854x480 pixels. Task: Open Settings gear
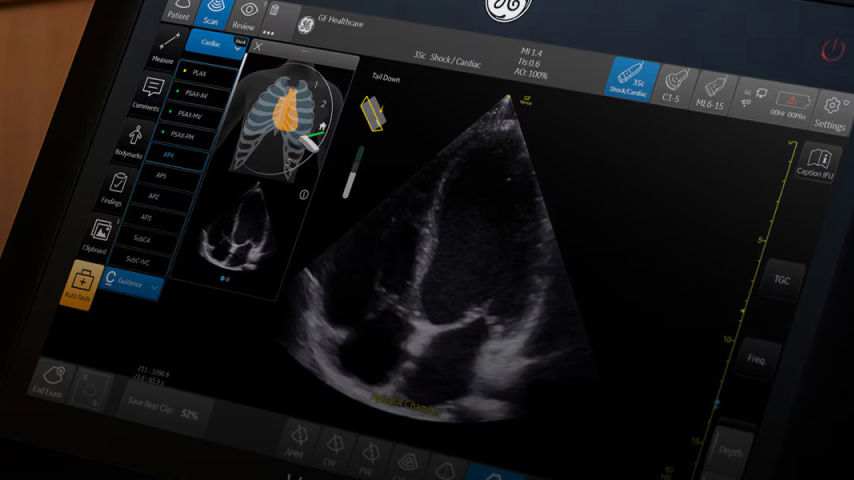830,112
